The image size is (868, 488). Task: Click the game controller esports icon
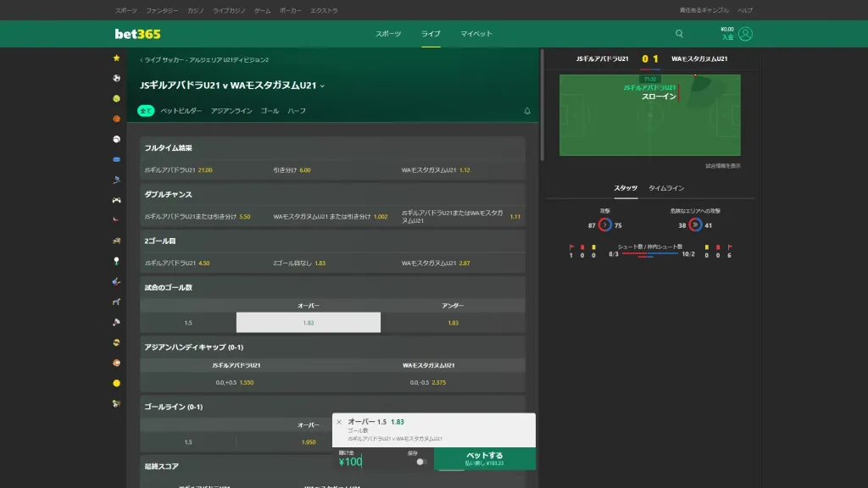pyautogui.click(x=116, y=200)
